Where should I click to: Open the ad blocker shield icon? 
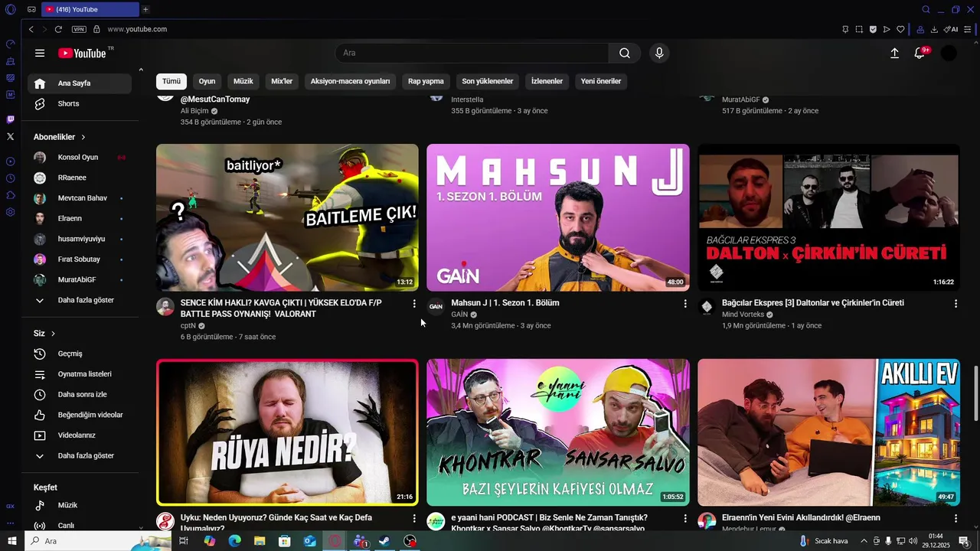[x=873, y=29]
